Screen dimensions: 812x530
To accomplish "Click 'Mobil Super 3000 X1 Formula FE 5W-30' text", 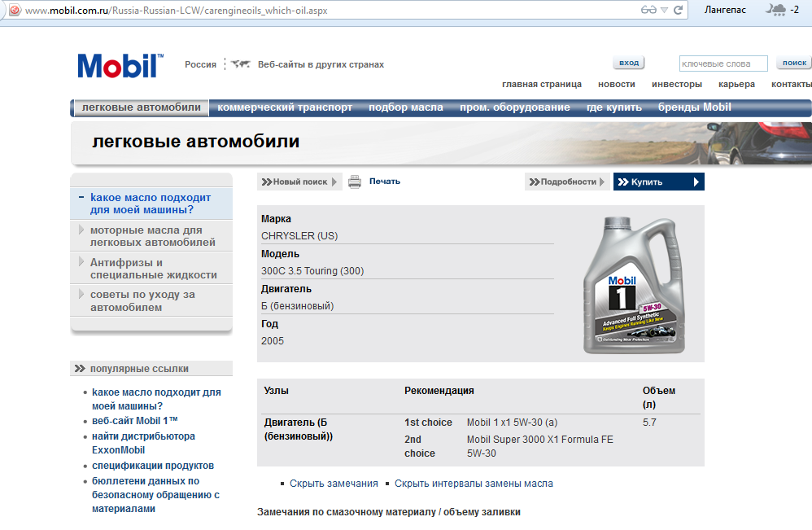I will 540,446.
